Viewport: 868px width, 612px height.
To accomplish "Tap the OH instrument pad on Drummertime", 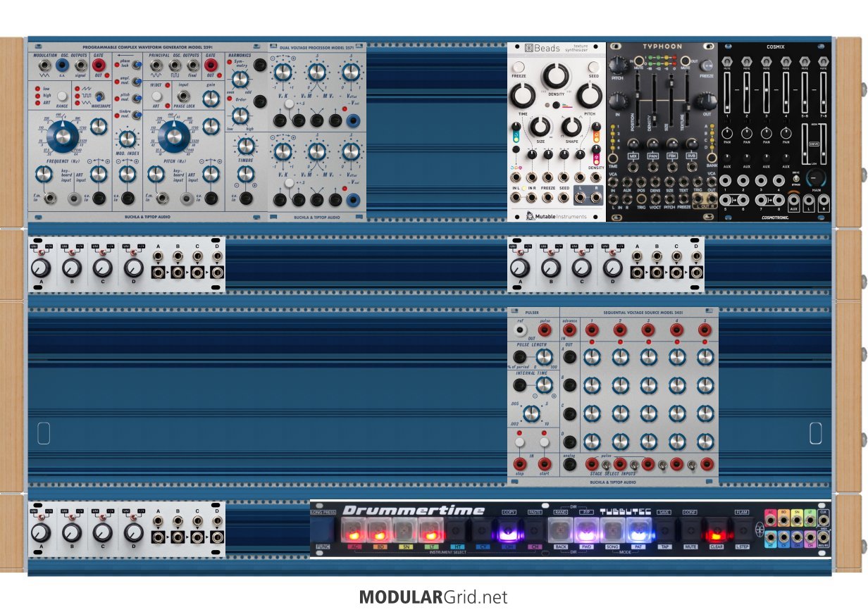I will click(509, 530).
